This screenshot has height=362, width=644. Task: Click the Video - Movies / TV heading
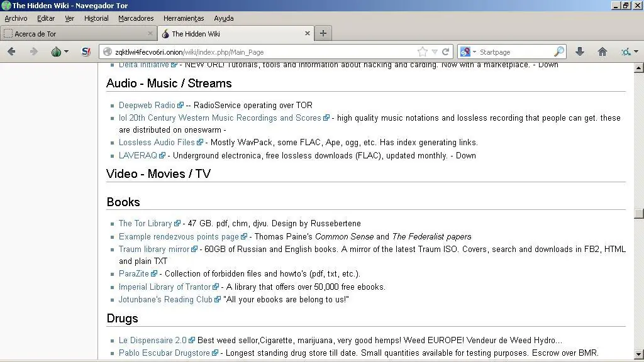pyautogui.click(x=158, y=174)
